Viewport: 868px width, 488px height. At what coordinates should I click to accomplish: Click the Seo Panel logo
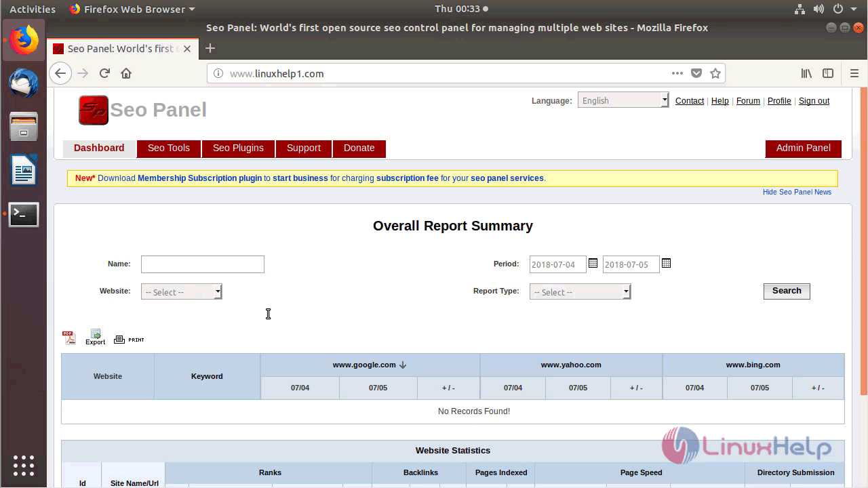click(x=142, y=110)
